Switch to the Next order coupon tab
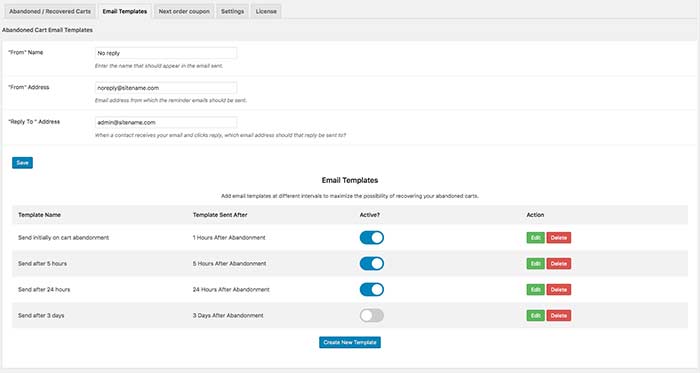The height and width of the screenshot is (373, 700). [x=184, y=11]
